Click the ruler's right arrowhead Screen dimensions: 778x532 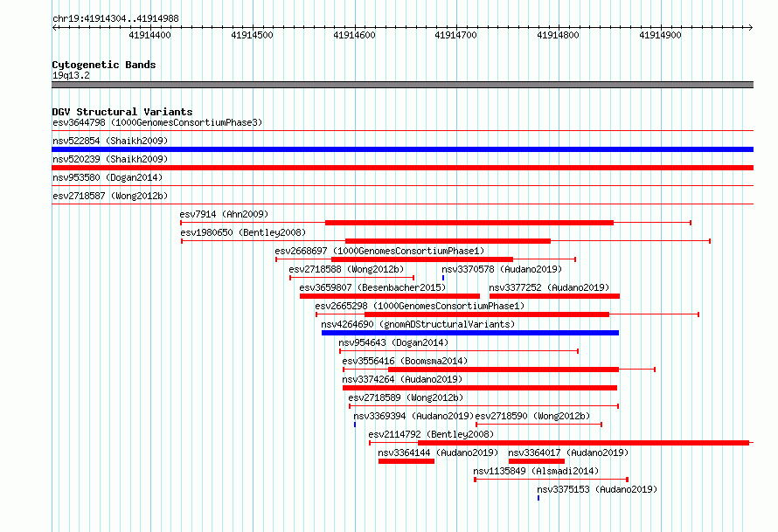[x=751, y=27]
